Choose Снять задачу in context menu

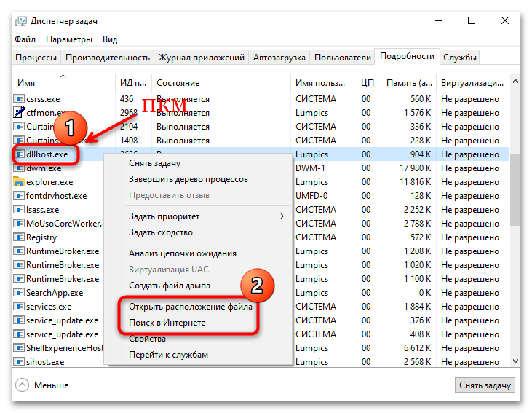click(x=155, y=163)
